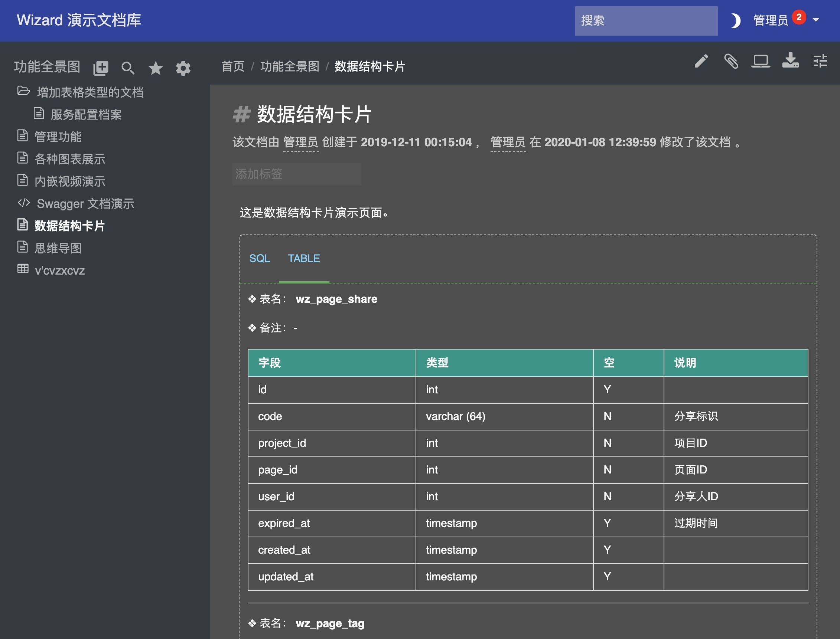Click the expired_at field cell
840x639 pixels.
pos(332,523)
